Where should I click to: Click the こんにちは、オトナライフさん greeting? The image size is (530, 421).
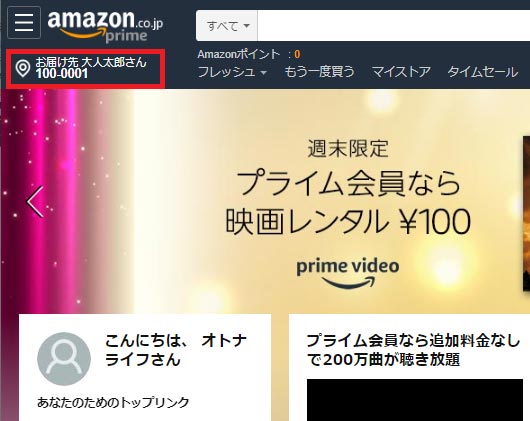pyautogui.click(x=176, y=350)
